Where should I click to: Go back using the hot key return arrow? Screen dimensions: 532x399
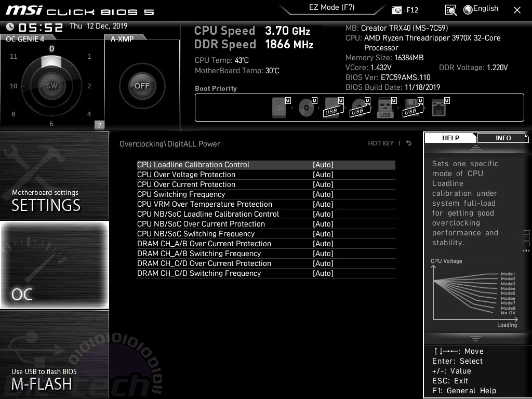409,143
